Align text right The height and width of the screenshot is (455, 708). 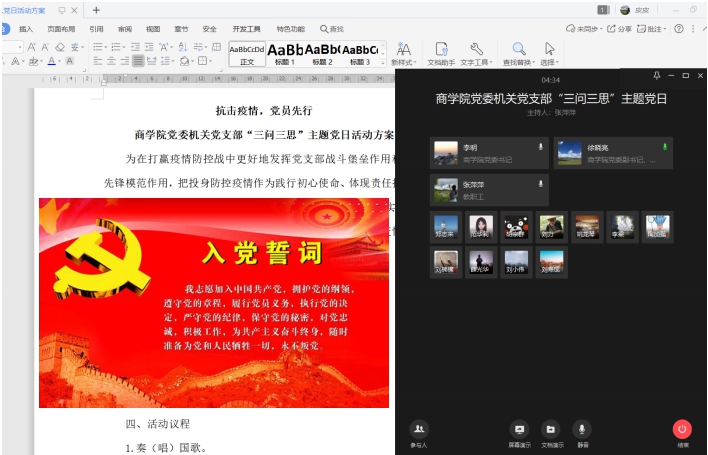click(125, 60)
